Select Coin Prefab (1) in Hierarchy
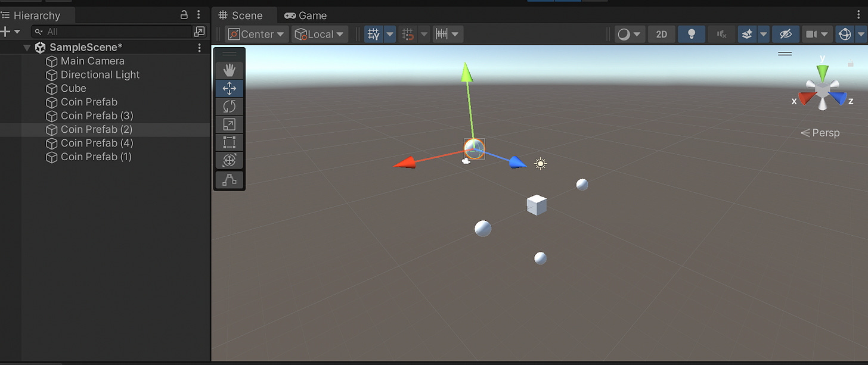Screen dimensions: 868x365 coord(97,157)
